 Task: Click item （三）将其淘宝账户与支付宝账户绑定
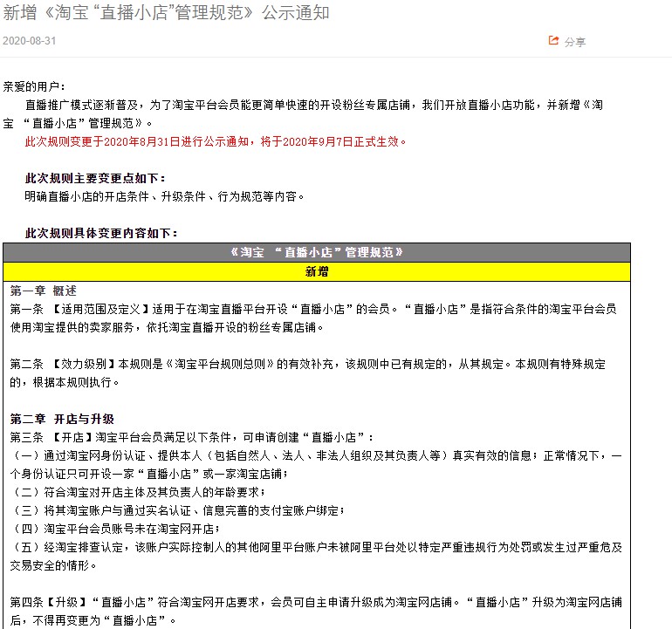pos(177,510)
